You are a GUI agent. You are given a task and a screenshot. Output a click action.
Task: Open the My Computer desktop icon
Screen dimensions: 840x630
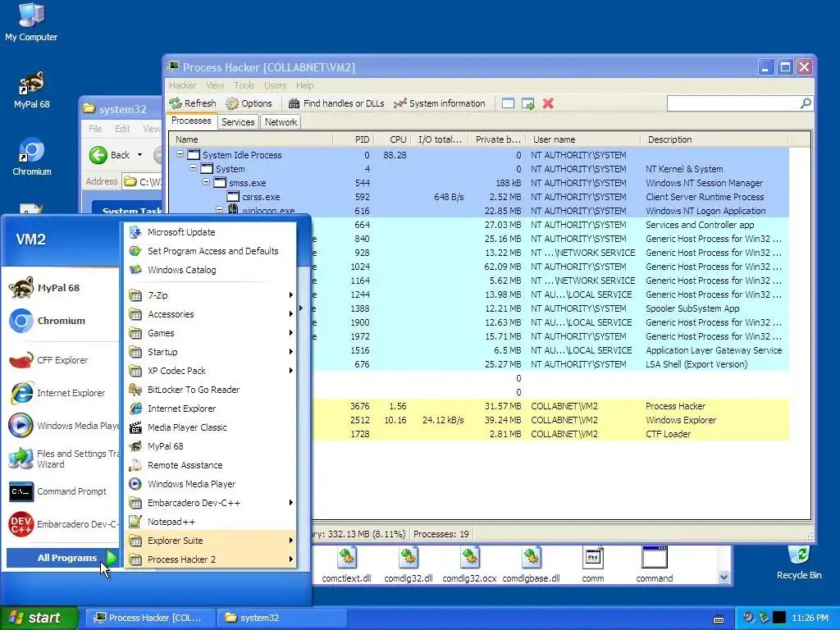[31, 22]
